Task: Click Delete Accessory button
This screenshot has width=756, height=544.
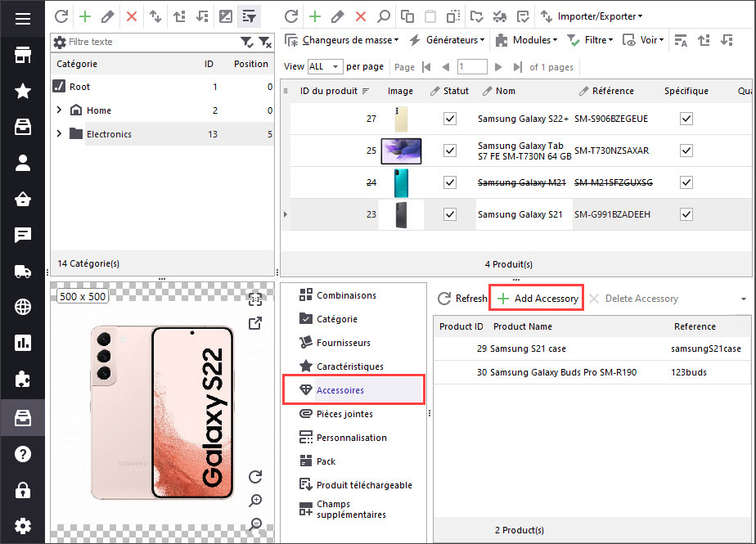Action: click(x=633, y=299)
